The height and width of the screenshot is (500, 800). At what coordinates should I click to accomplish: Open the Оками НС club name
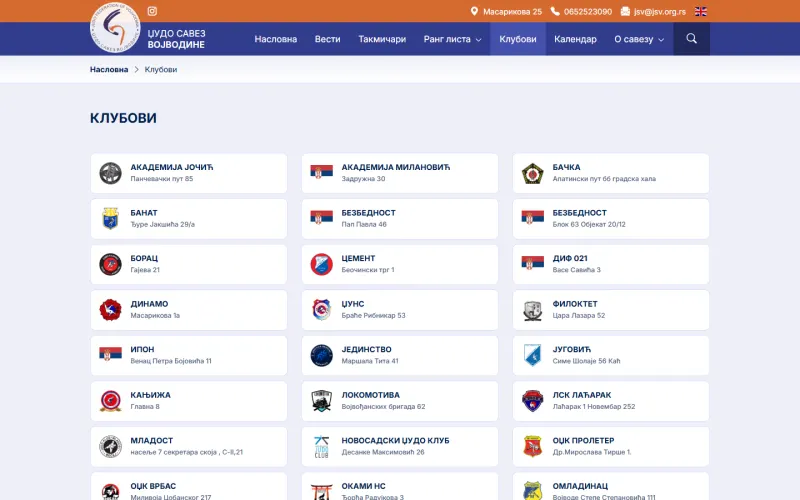(363, 486)
